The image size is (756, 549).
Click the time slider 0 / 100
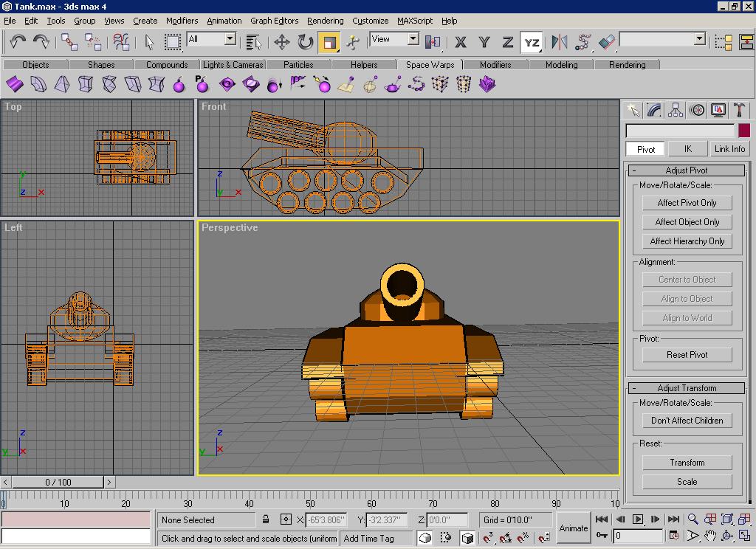(58, 482)
